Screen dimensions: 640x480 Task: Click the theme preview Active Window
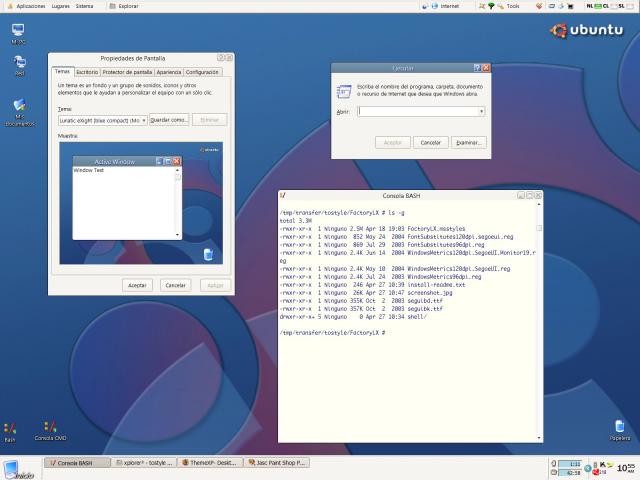pyautogui.click(x=127, y=198)
